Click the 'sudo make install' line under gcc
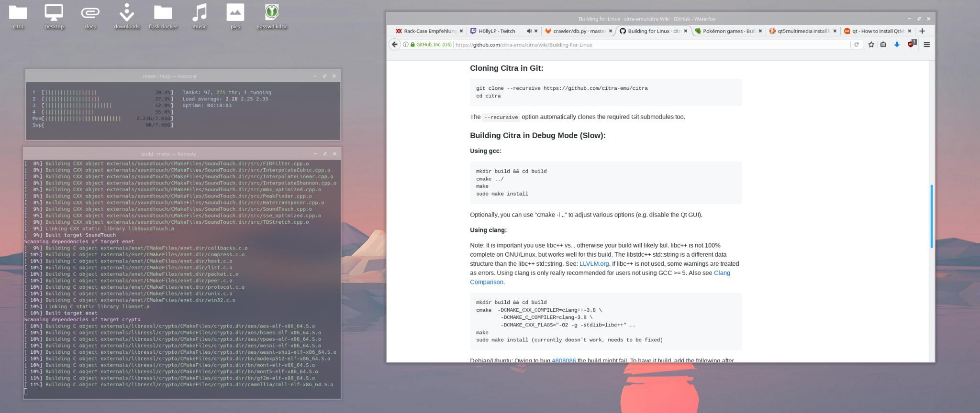Image resolution: width=980 pixels, height=413 pixels. (502, 194)
